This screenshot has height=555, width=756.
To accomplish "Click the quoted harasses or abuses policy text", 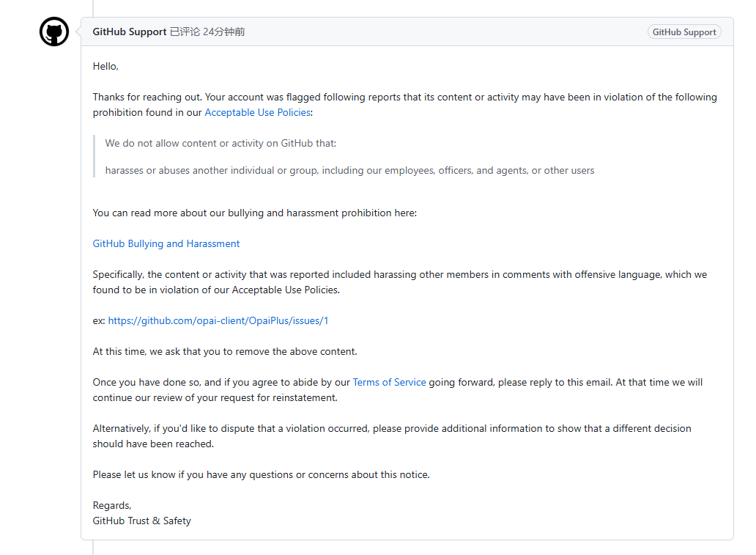I will tap(349, 170).
